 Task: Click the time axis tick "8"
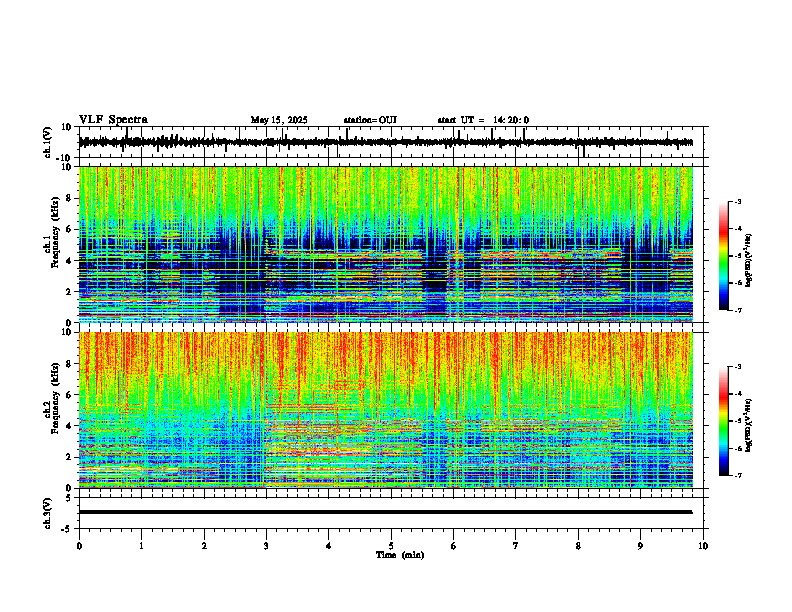pos(578,546)
